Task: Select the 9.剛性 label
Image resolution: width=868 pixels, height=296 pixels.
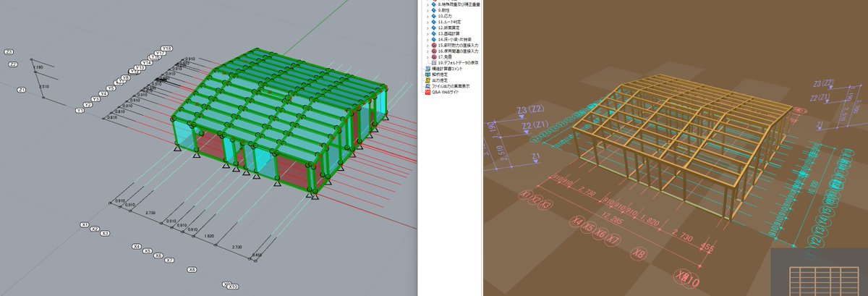Action: pos(444,10)
